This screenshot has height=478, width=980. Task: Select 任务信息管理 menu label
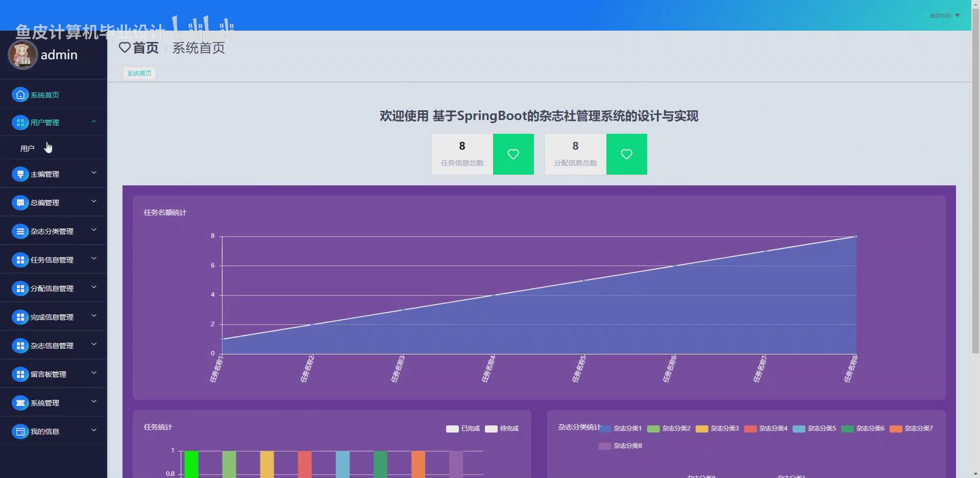(x=52, y=260)
